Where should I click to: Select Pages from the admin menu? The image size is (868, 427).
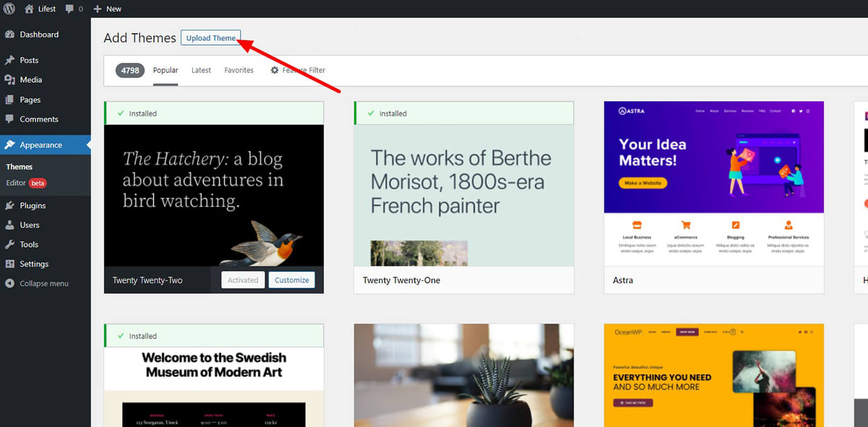[x=45, y=100]
